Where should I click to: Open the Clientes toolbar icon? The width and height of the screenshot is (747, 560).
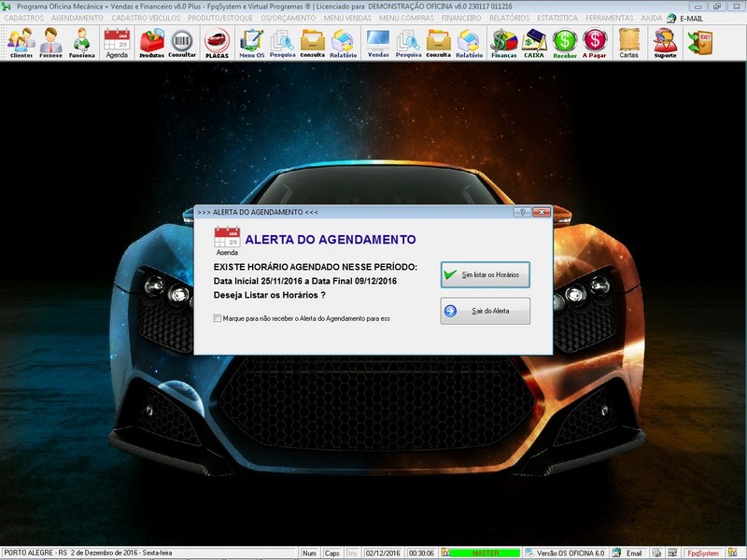21,43
